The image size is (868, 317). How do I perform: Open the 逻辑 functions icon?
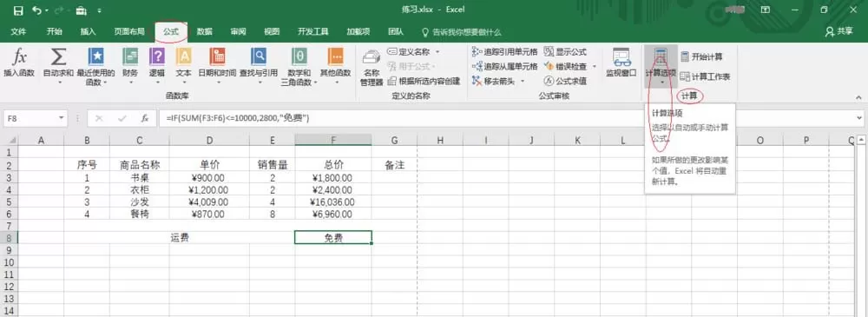tap(157, 56)
